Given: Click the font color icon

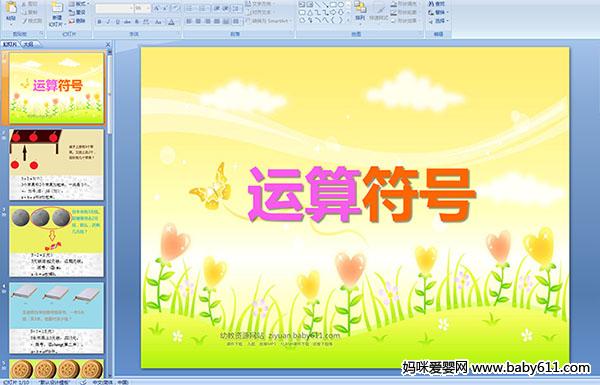Looking at the screenshot, I should [171, 22].
